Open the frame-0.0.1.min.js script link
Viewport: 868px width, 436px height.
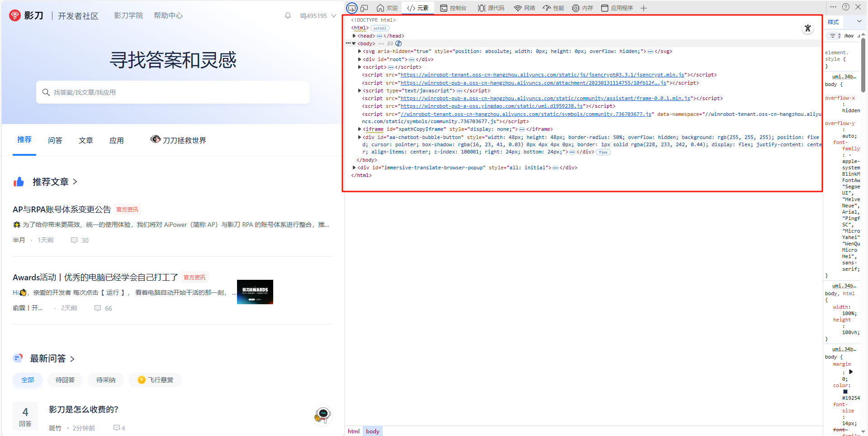[545, 98]
